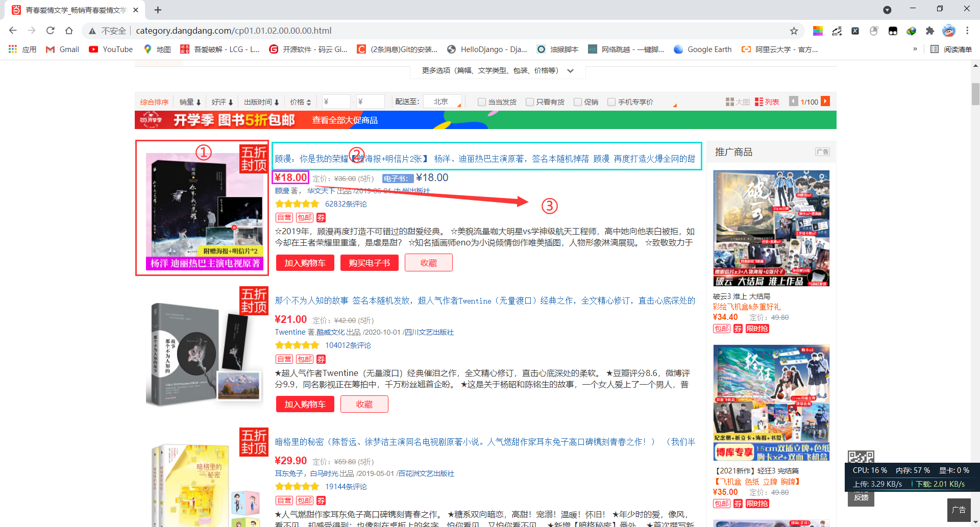Image resolution: width=980 pixels, height=527 pixels.
Task: Check the 只看有货 filter
Action: (x=530, y=102)
